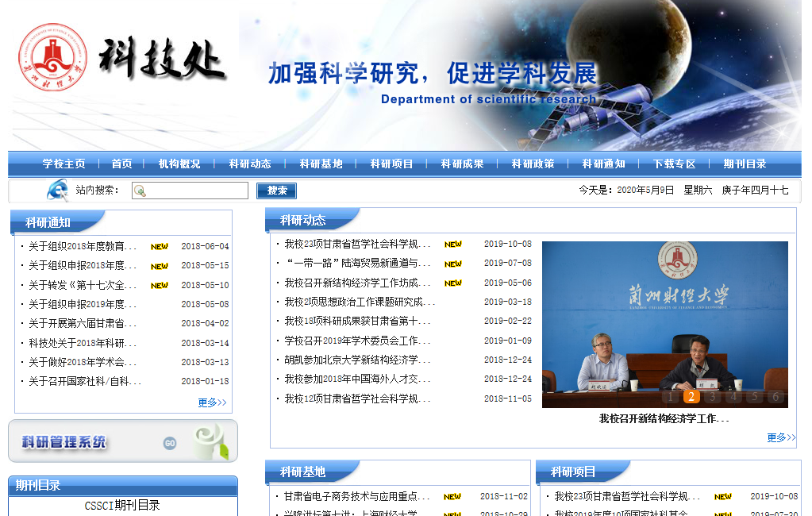Click the Internet Explorer search icon
Viewport: 812px width, 516px height.
(57, 191)
